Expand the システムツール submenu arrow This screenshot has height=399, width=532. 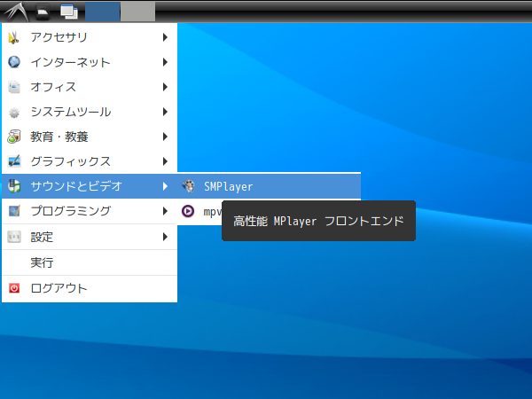coord(165,112)
